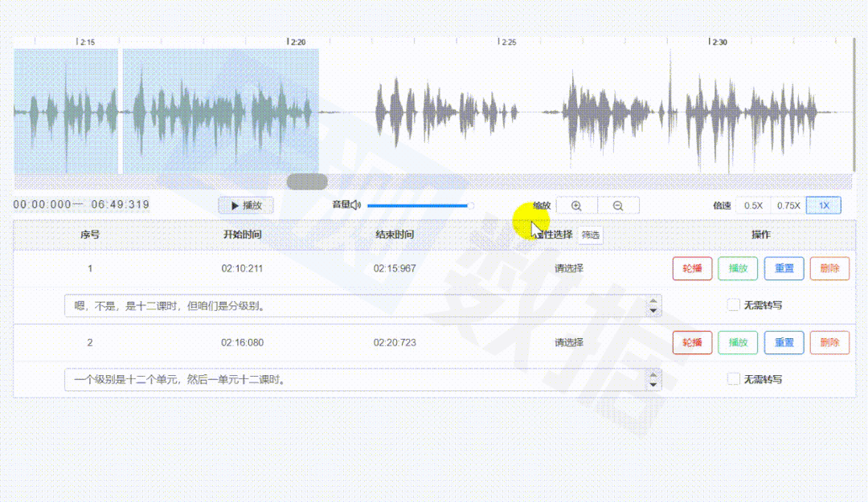The image size is (868, 502).
Task: Open 请选择 attribute dropdown in row 2
Action: 569,343
